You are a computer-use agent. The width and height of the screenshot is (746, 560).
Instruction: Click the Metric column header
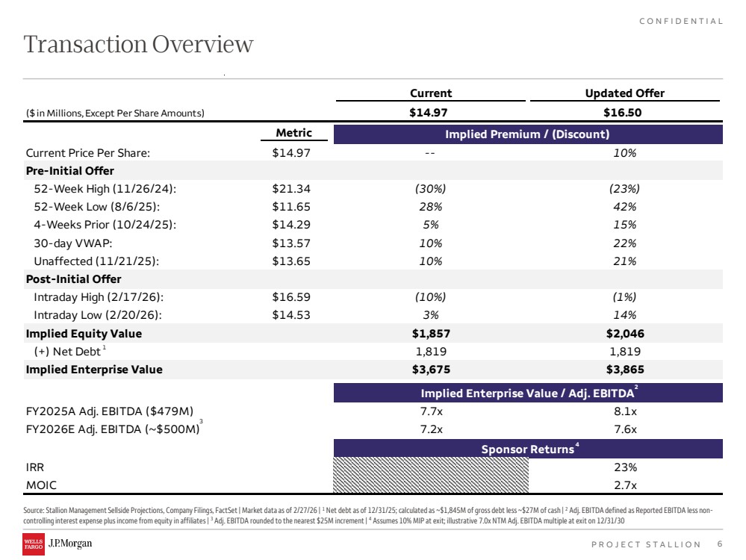pos(294,133)
